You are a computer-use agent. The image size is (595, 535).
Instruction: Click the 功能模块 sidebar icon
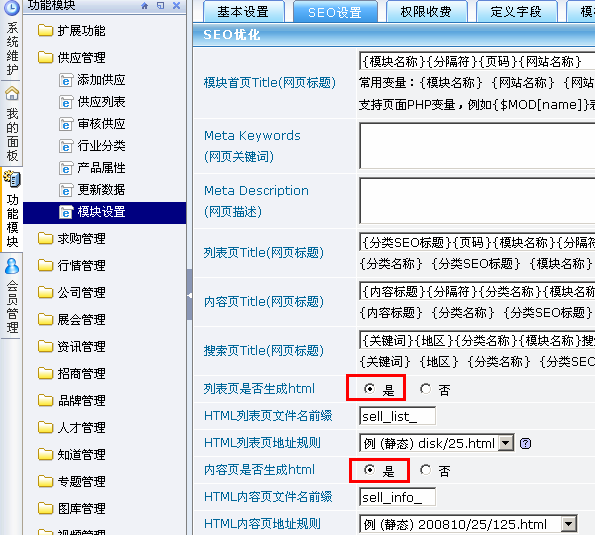[12, 179]
